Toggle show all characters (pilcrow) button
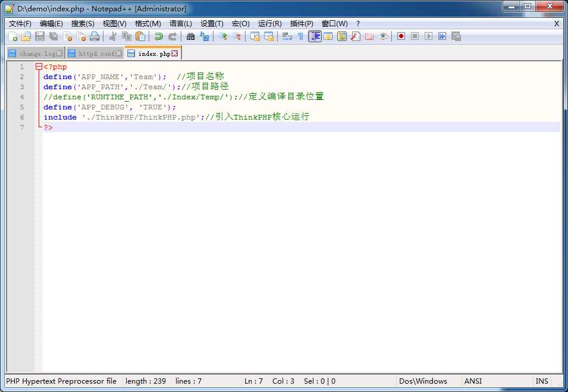568x392 pixels. [x=301, y=36]
